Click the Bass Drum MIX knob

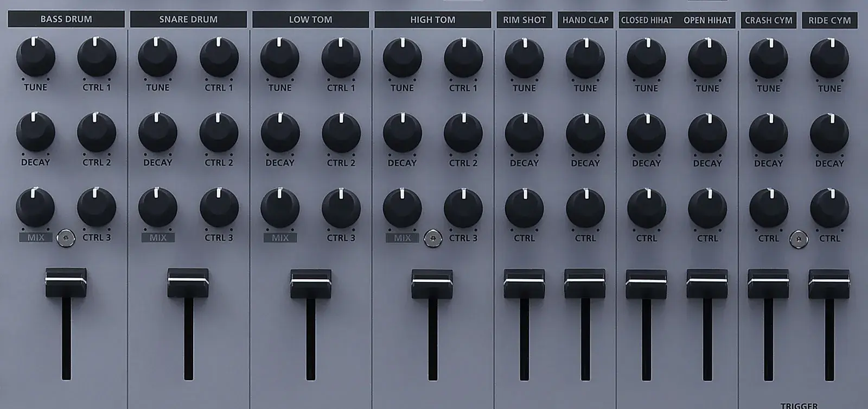click(x=35, y=207)
